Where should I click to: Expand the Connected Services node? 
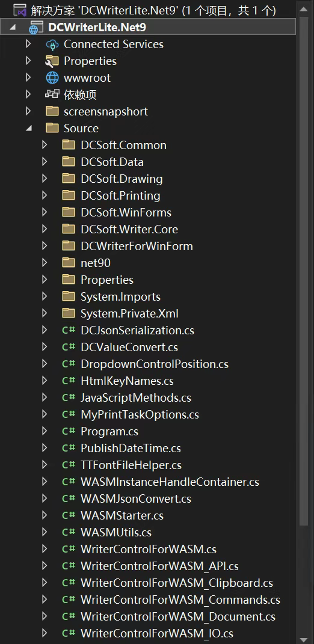[x=28, y=44]
